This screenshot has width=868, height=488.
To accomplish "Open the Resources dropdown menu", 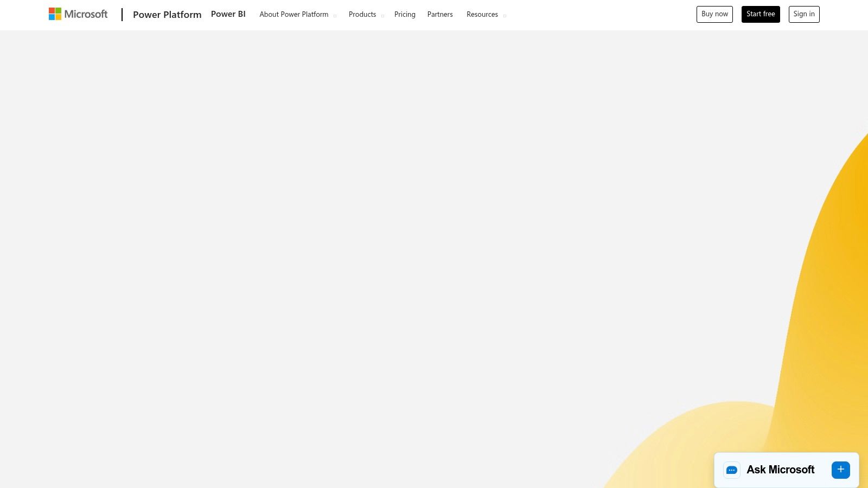I will click(482, 14).
